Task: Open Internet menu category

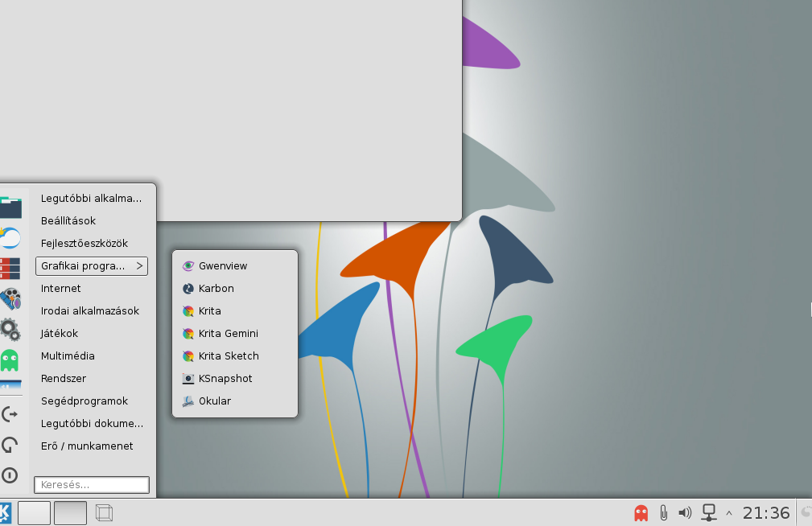Action: pyautogui.click(x=92, y=289)
